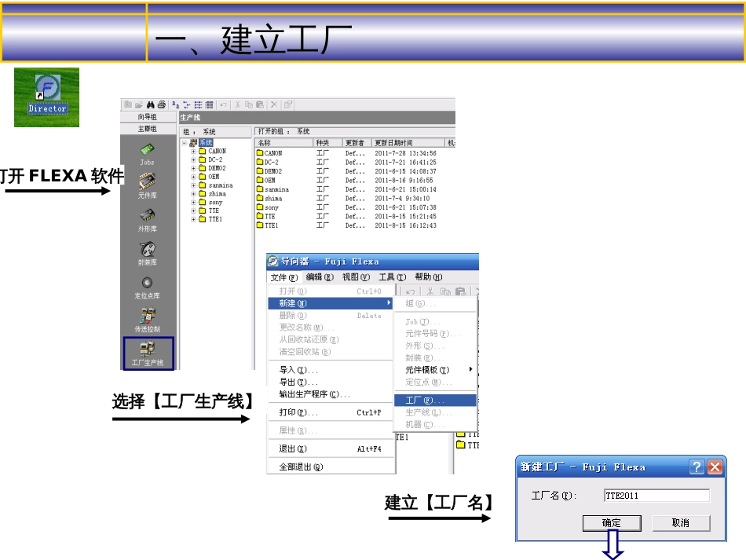Click the help question-mark button in 新建工厂 dialog
Viewport: 746px width, 560px height.
click(697, 467)
